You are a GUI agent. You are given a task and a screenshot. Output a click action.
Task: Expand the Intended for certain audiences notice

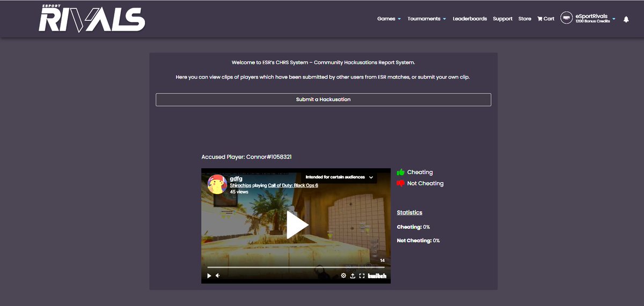coord(339,177)
